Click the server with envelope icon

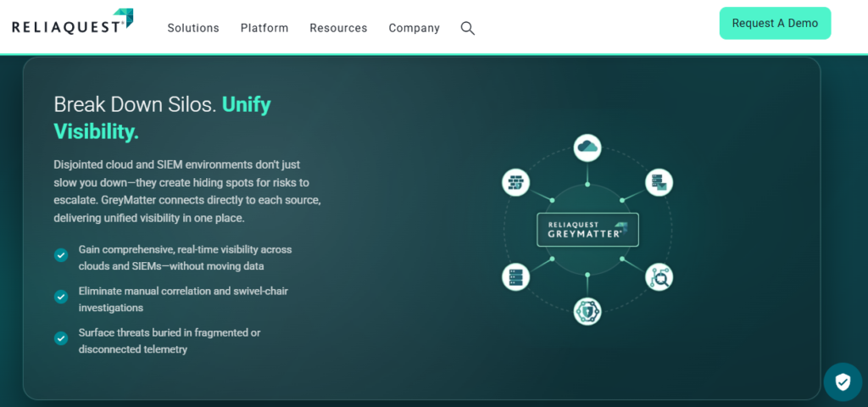pyautogui.click(x=659, y=182)
